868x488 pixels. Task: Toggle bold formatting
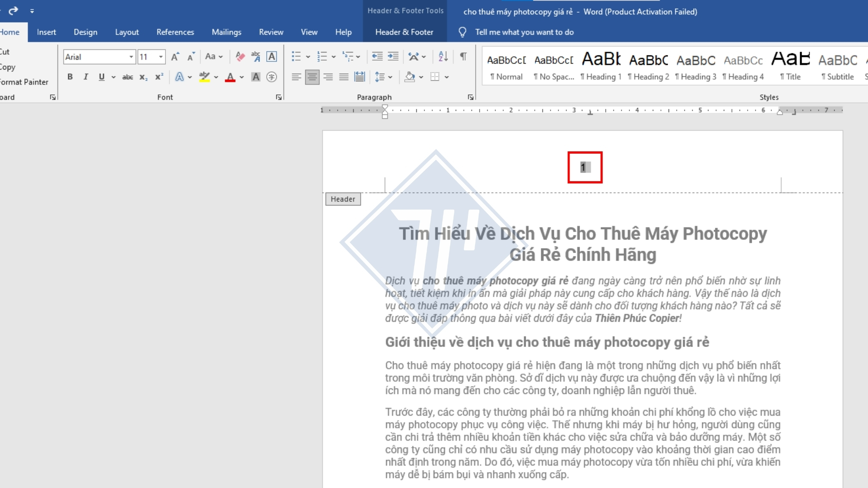point(70,77)
